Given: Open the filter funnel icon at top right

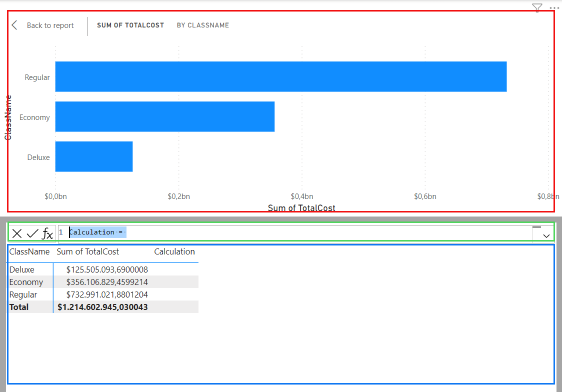Looking at the screenshot, I should 537,7.
